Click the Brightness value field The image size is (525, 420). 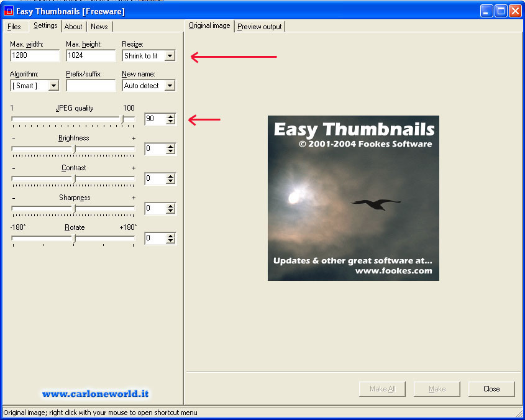(x=155, y=148)
